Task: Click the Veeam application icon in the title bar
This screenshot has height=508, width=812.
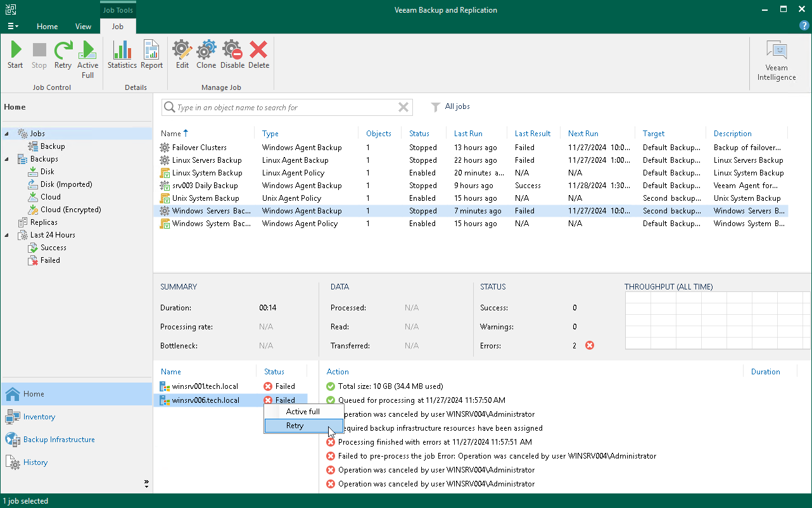Action: coord(10,10)
